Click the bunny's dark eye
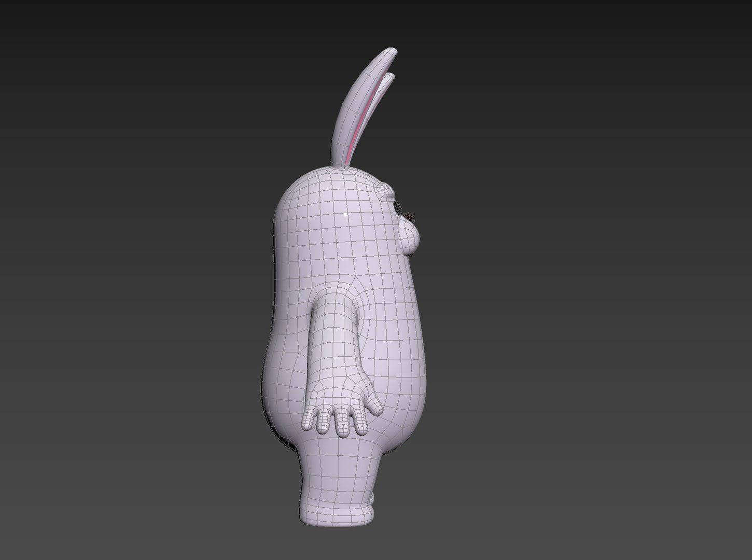The height and width of the screenshot is (560, 752). pos(399,208)
